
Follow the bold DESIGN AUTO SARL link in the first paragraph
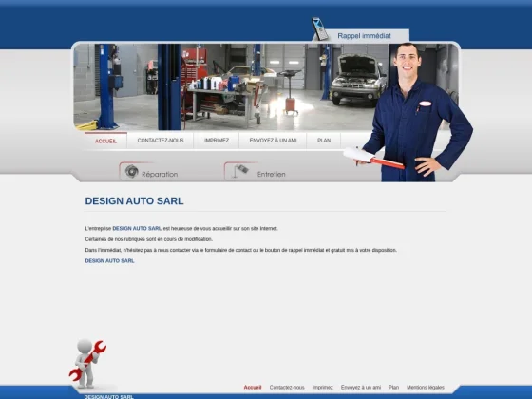point(137,229)
